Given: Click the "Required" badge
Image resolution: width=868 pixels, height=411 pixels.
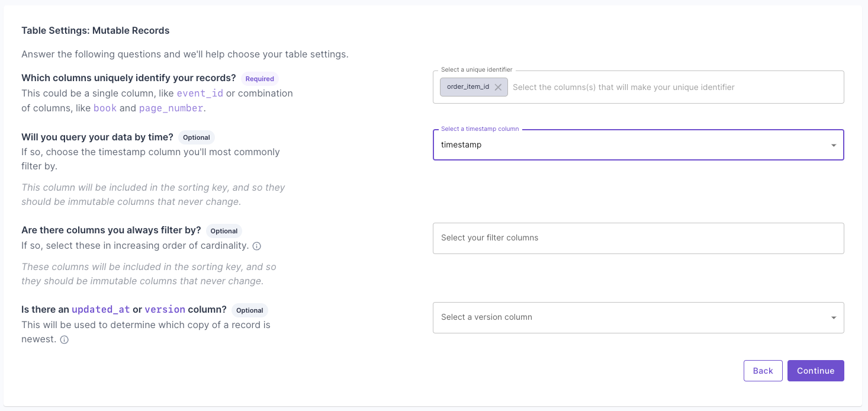Looking at the screenshot, I should (259, 78).
